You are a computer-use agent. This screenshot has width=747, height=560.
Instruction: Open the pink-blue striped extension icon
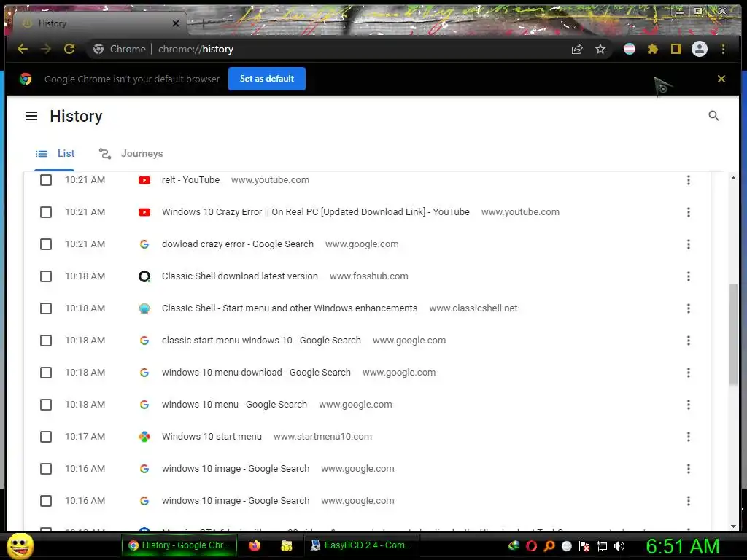point(630,49)
